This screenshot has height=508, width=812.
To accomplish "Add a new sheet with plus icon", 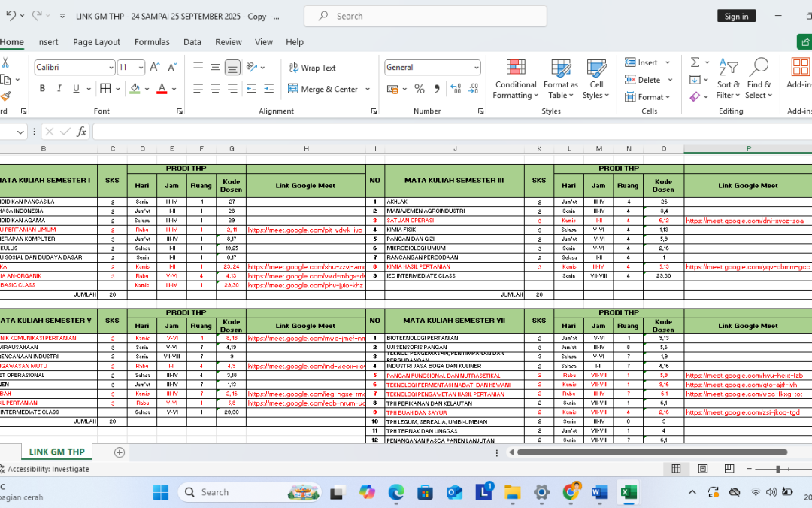I will [x=119, y=452].
